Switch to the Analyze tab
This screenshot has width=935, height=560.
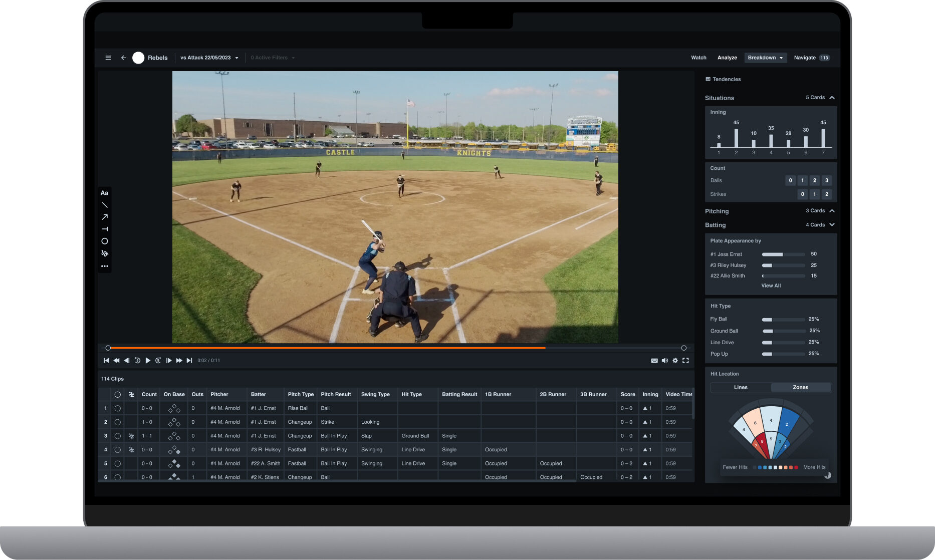[727, 58]
